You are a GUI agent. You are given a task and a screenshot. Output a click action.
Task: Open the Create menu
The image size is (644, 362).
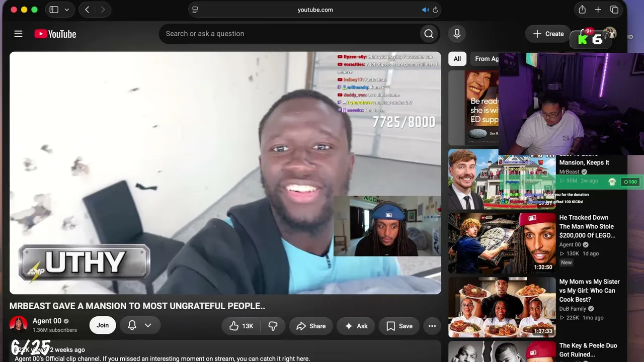[x=548, y=34]
